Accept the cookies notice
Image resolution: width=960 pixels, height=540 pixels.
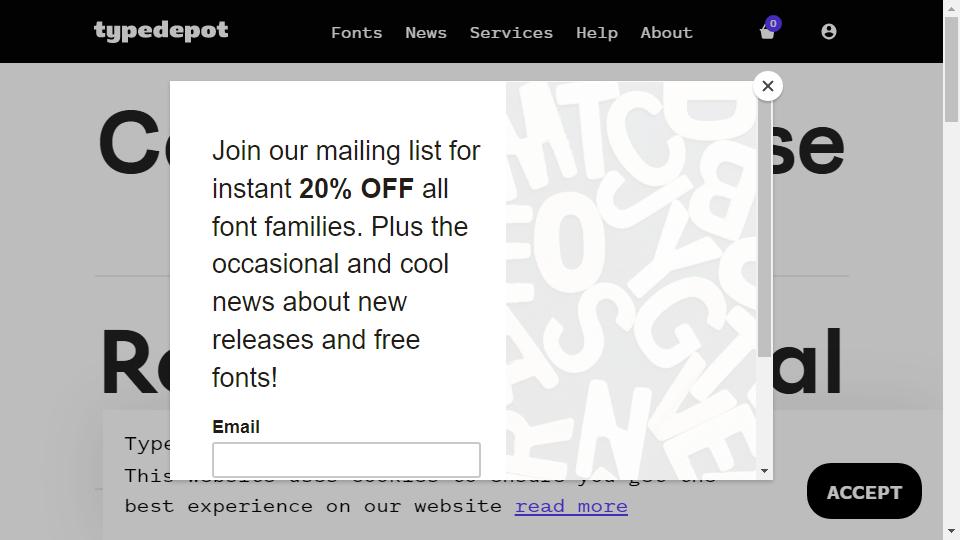click(x=864, y=492)
